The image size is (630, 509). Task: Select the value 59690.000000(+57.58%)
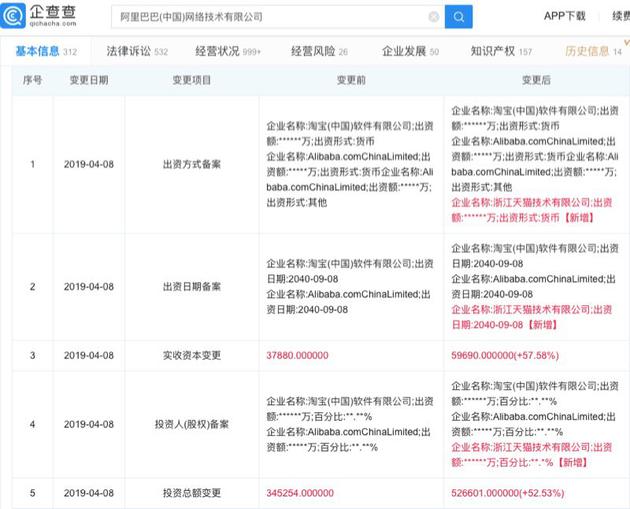click(505, 355)
